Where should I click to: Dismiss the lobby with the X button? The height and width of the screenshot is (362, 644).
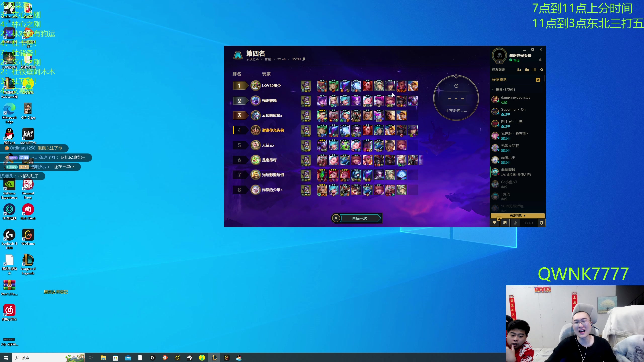tap(336, 218)
